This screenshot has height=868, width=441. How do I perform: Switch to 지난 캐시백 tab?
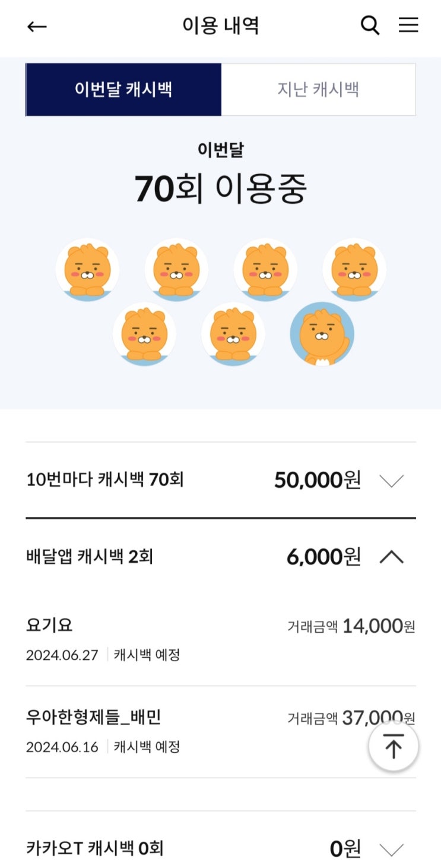[318, 90]
